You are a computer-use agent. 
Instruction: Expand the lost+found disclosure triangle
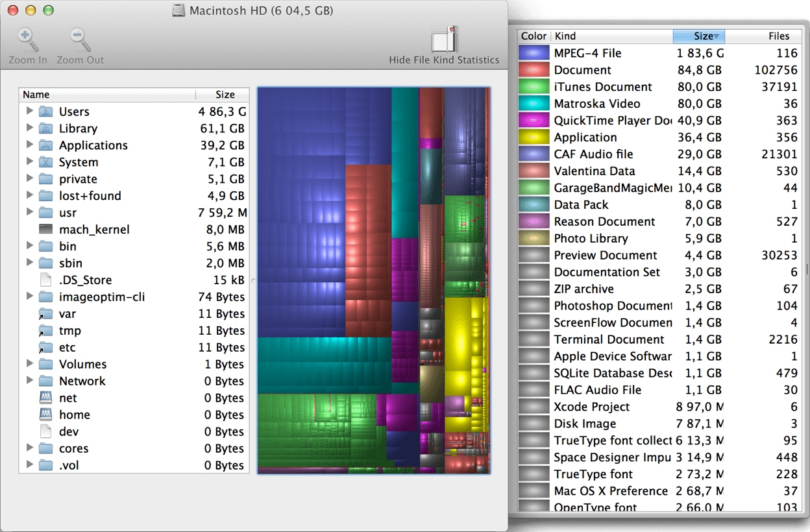(29, 195)
